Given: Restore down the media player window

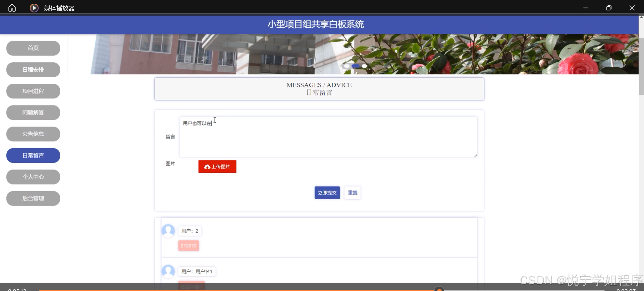Looking at the screenshot, I should point(609,8).
